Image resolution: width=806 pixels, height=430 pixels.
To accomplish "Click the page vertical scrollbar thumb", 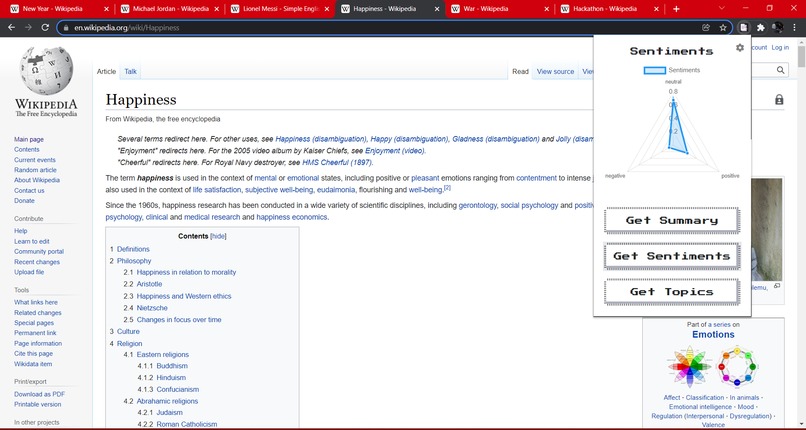I will pyautogui.click(x=801, y=57).
